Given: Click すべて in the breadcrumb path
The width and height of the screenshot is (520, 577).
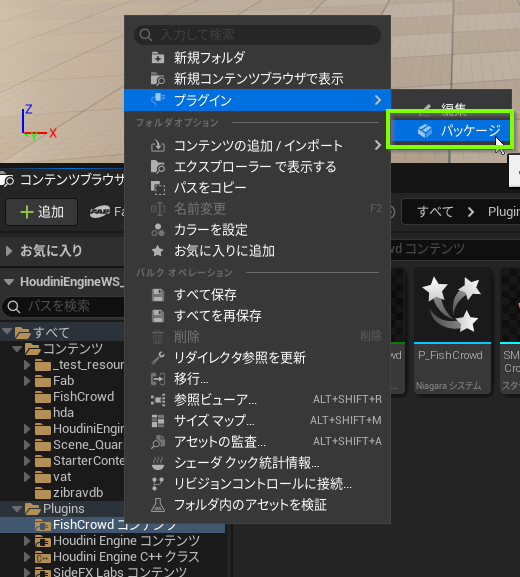Looking at the screenshot, I should pos(435,212).
